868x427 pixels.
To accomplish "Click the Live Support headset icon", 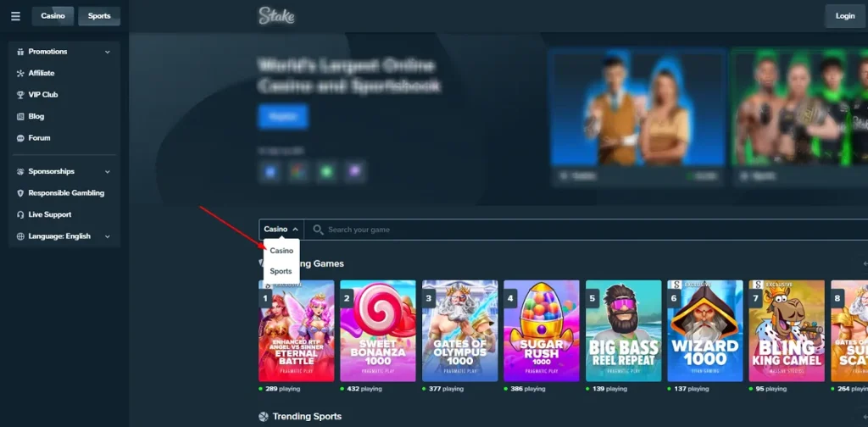I will (x=20, y=214).
